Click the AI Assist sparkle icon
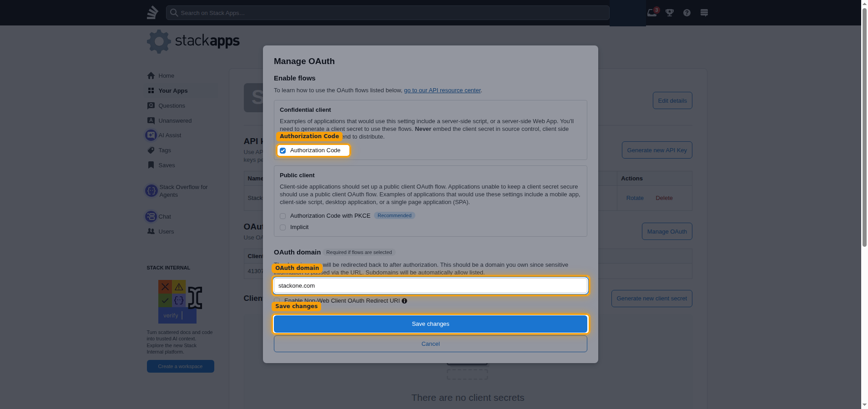Screen dimensions: 868x409 [151, 135]
